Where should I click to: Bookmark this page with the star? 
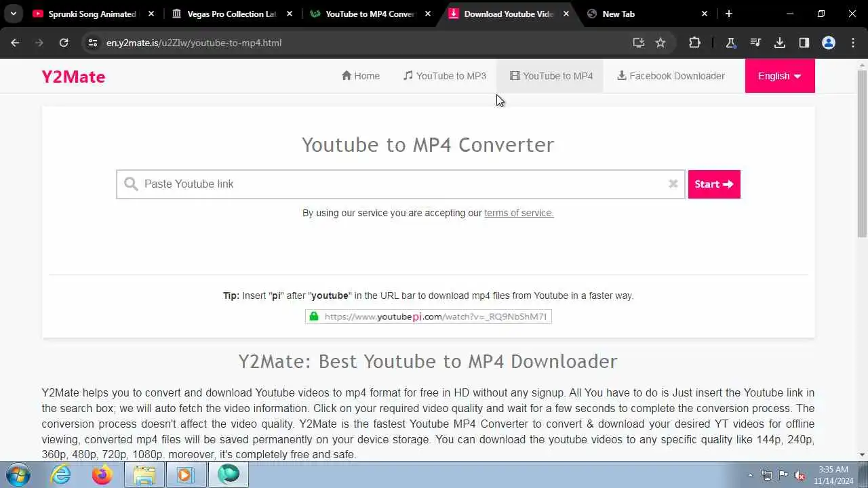[x=660, y=43]
